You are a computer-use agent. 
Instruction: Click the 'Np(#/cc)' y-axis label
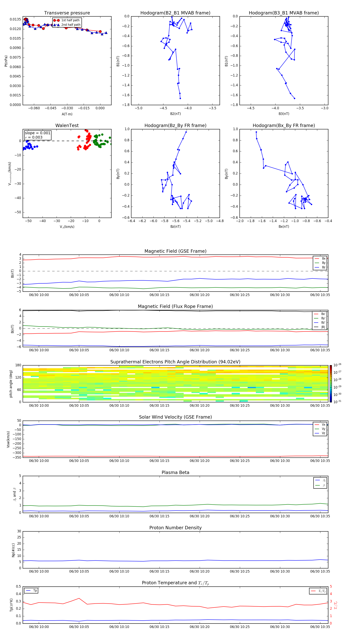click(13, 550)
